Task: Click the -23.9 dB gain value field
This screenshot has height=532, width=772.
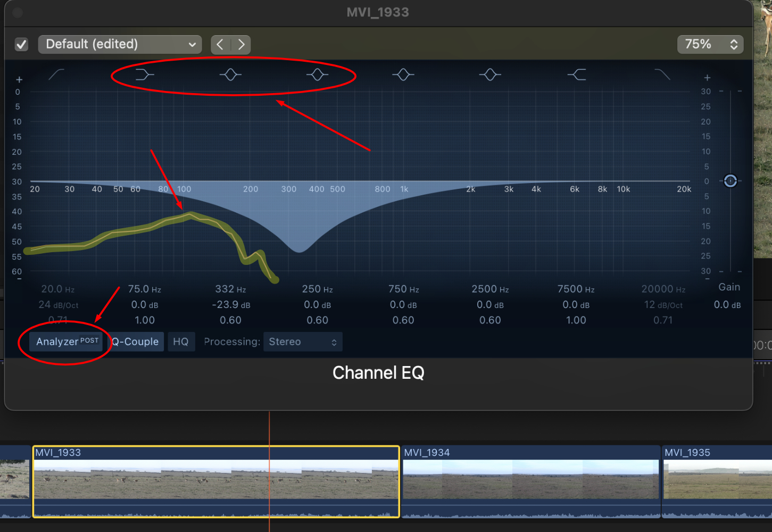Action: click(231, 305)
